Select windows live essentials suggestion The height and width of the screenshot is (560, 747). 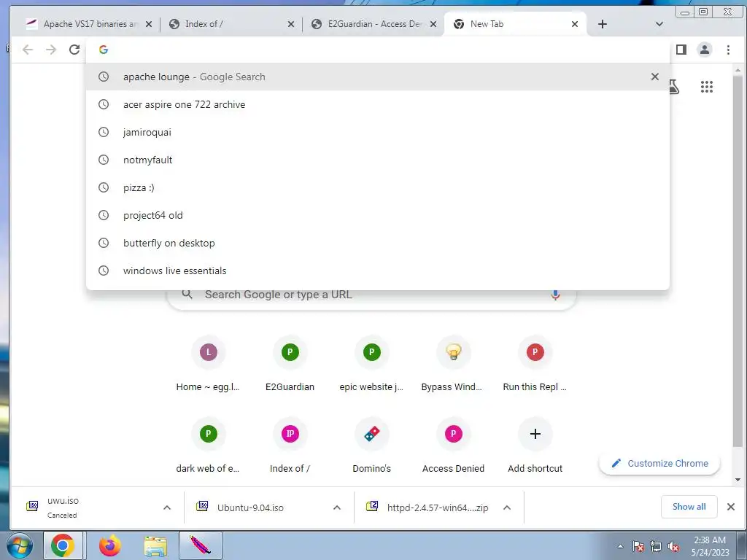[378, 271]
